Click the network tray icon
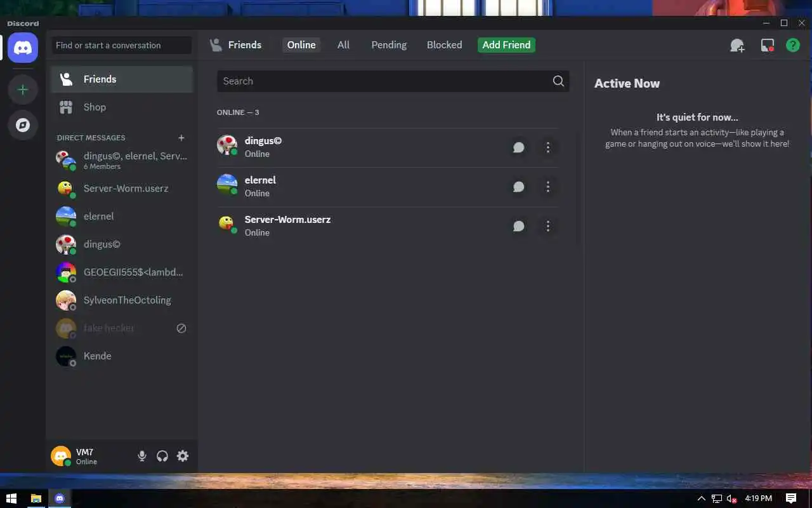 pos(717,498)
